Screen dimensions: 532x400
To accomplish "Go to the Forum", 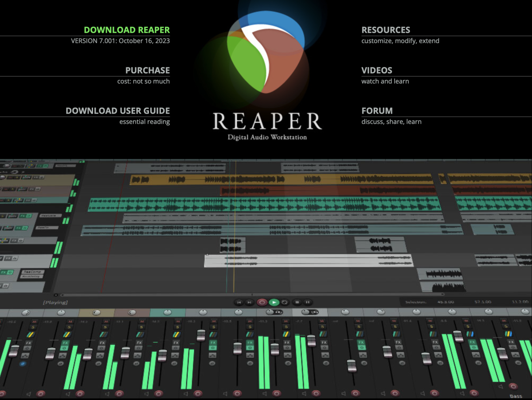I will pyautogui.click(x=377, y=111).
